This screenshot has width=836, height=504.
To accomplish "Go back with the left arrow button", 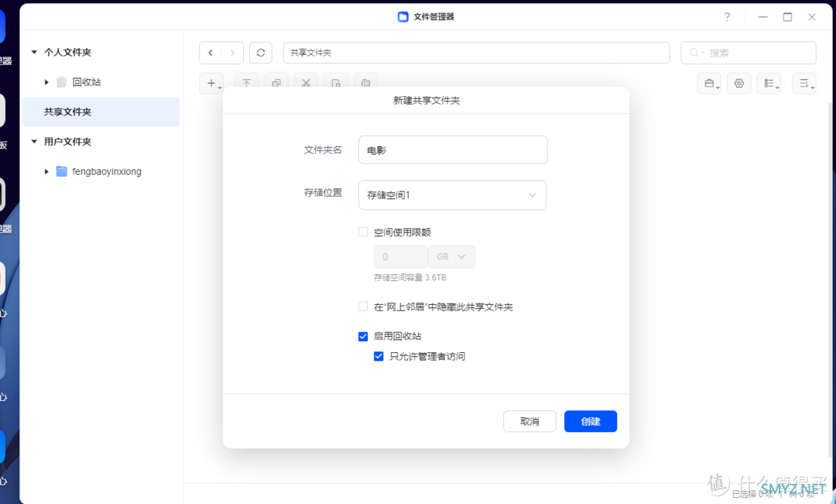I will click(x=211, y=53).
